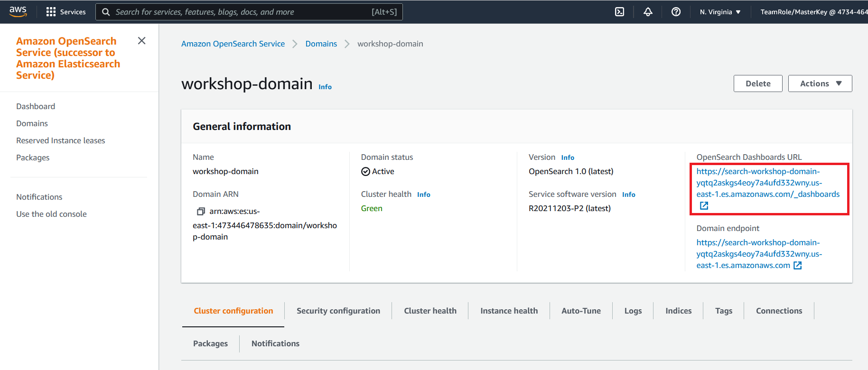
Task: Click the workshop-domain name value
Action: point(225,171)
